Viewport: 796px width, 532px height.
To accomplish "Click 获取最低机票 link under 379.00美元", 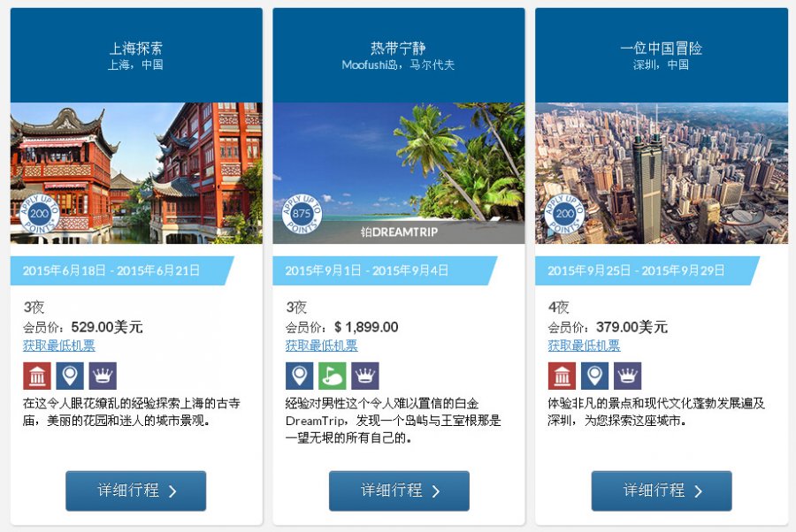I will click(584, 346).
